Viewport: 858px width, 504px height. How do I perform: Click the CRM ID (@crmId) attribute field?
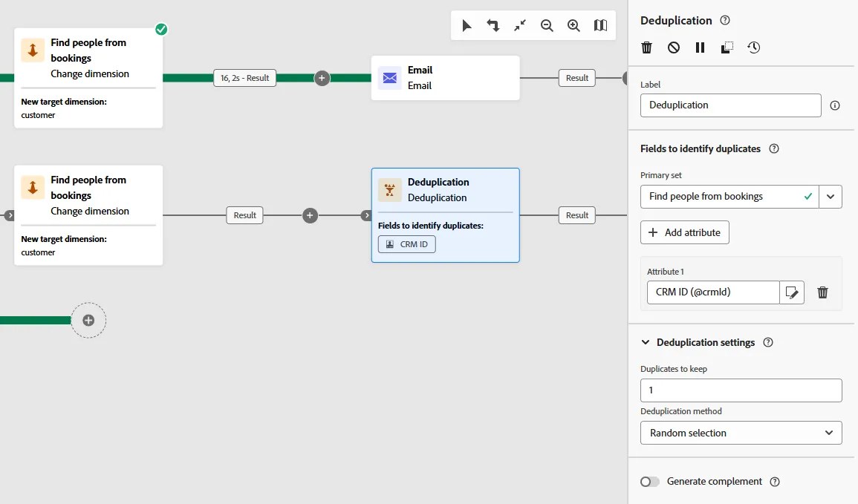pos(713,292)
